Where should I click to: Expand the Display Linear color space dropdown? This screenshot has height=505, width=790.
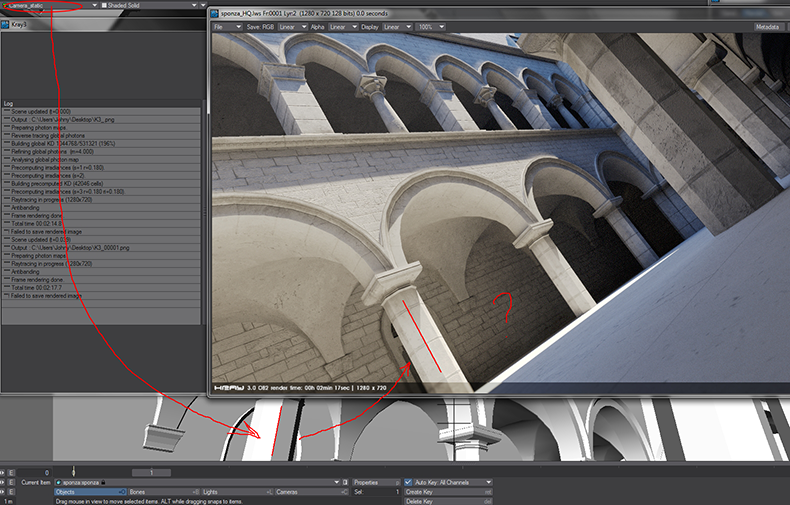397,27
